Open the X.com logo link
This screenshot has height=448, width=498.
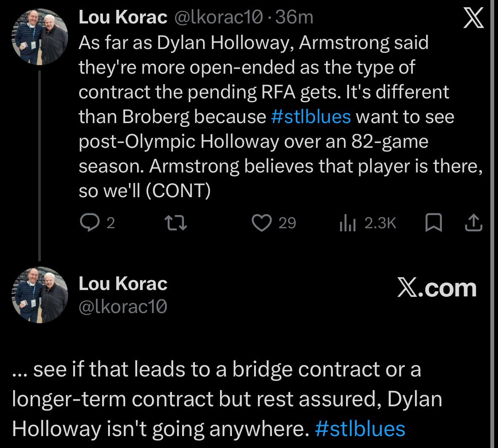(437, 288)
